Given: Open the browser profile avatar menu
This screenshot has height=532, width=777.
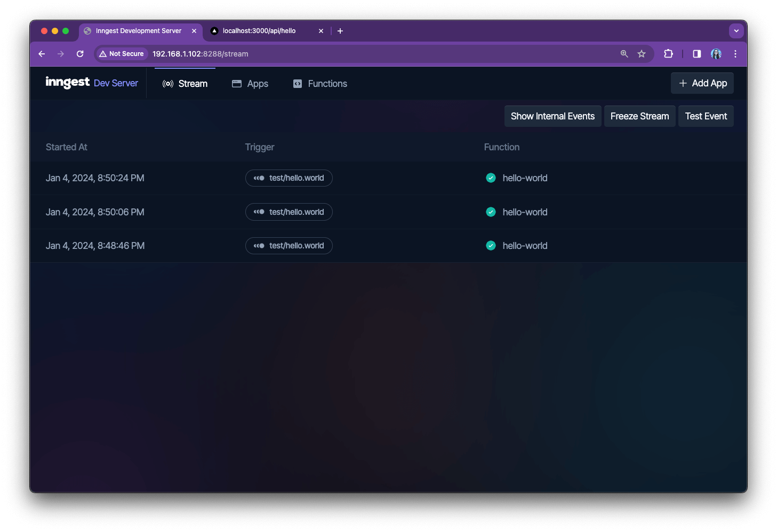Looking at the screenshot, I should [716, 54].
